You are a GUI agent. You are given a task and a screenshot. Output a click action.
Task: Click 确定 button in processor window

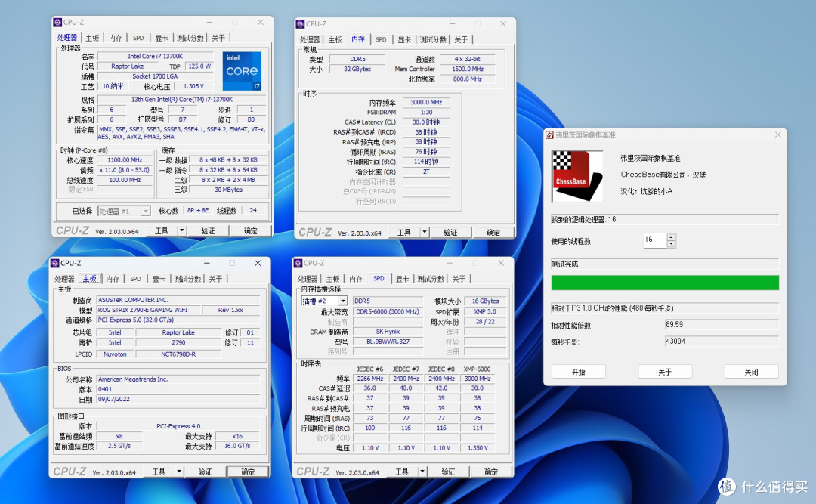coord(251,230)
